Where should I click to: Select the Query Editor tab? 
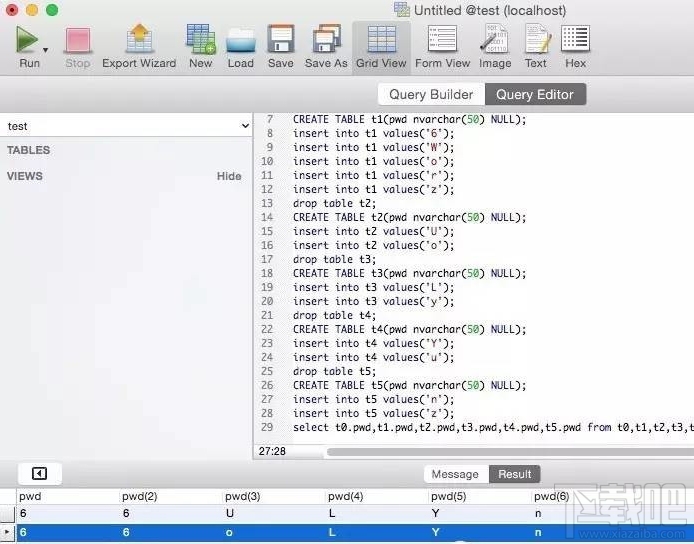535,94
